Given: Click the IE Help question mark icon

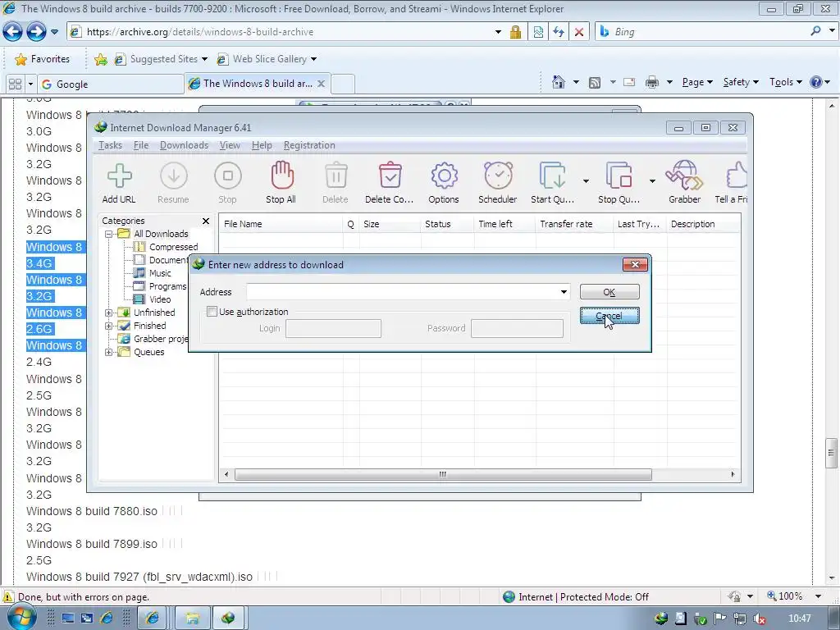Looking at the screenshot, I should click(816, 82).
